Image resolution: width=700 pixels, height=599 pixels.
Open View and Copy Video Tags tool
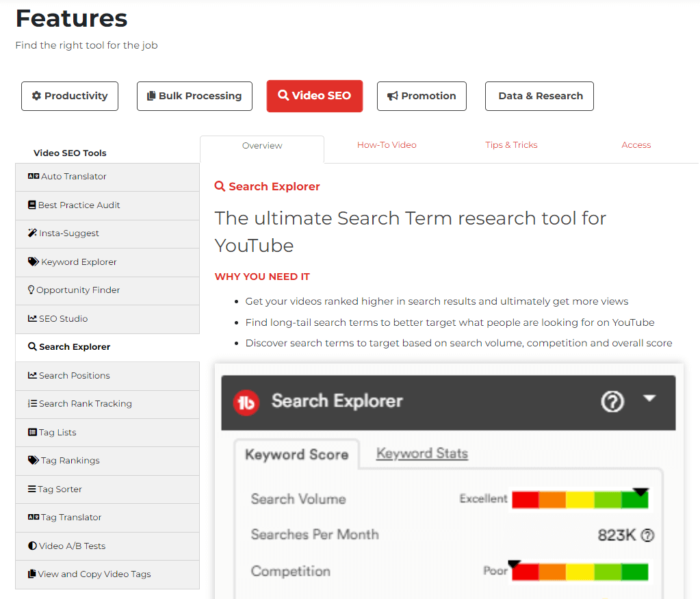pos(107,574)
